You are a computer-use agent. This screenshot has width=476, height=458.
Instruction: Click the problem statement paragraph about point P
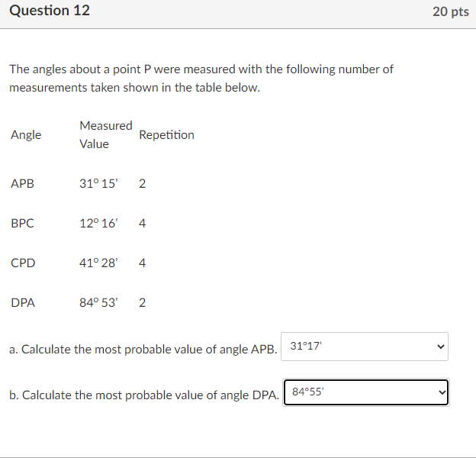click(x=201, y=79)
